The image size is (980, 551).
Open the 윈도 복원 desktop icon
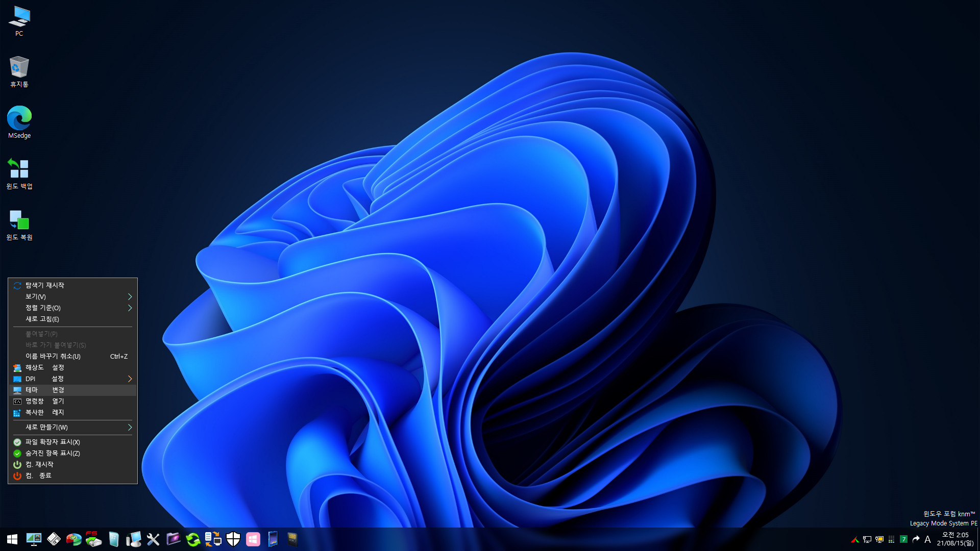click(19, 224)
